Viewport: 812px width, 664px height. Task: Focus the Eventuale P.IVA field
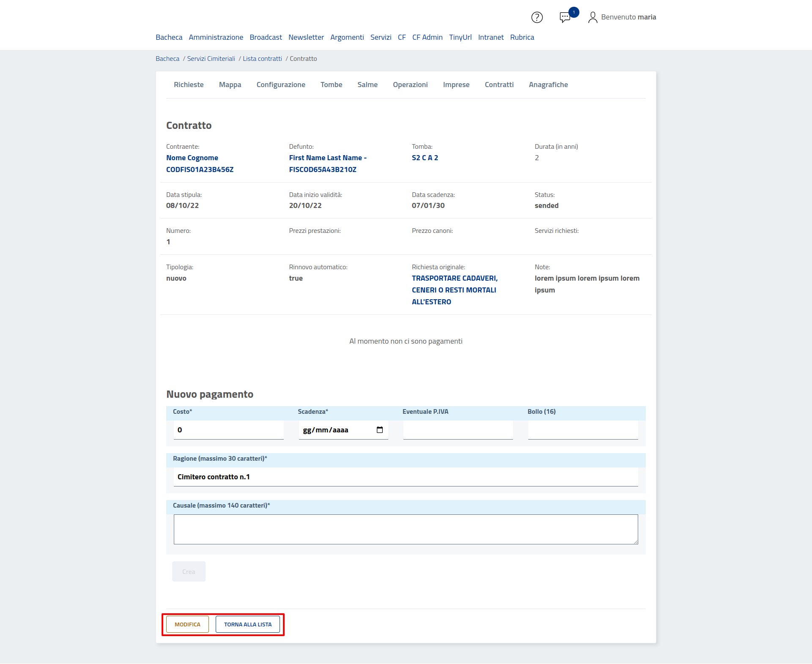458,430
